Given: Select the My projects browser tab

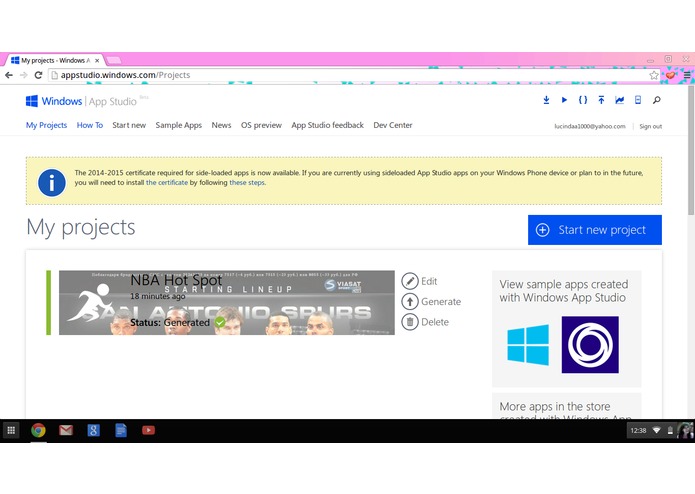Looking at the screenshot, I should coord(55,60).
